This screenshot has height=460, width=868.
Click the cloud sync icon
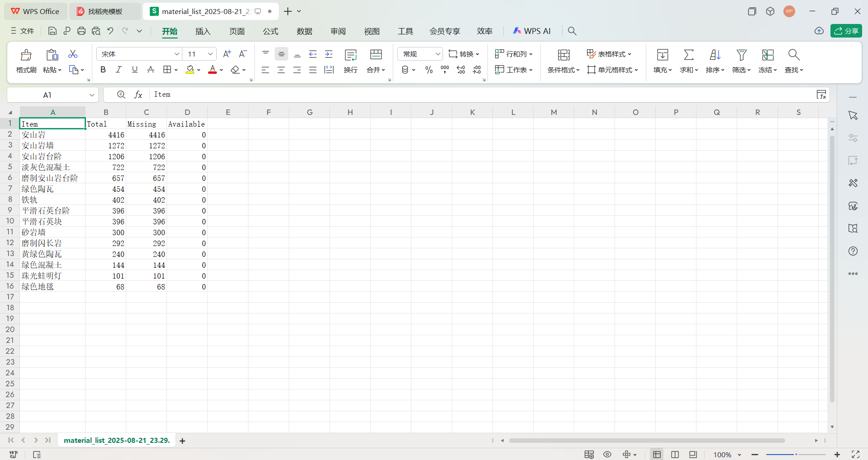(819, 31)
